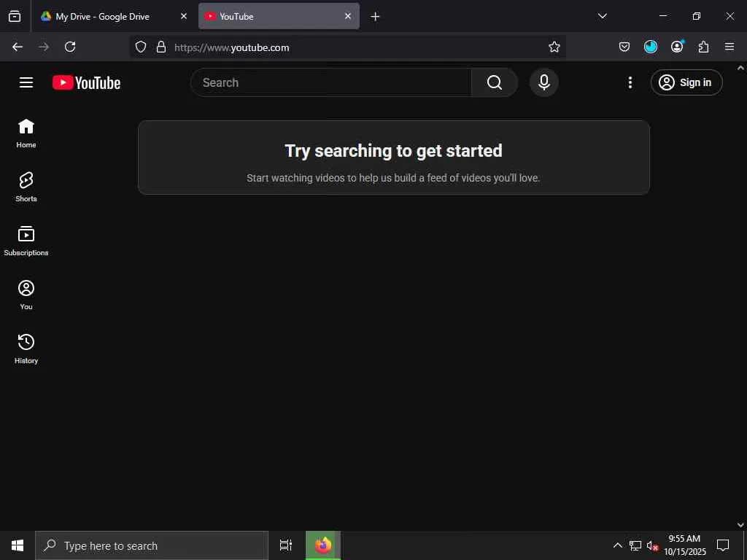The image size is (747, 560).
Task: Open Firefox application menu
Action: point(729,47)
